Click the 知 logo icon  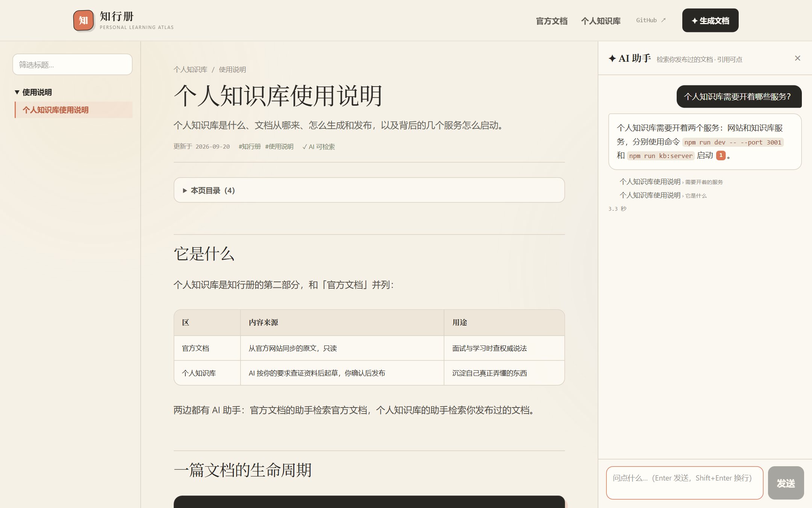pos(83,20)
